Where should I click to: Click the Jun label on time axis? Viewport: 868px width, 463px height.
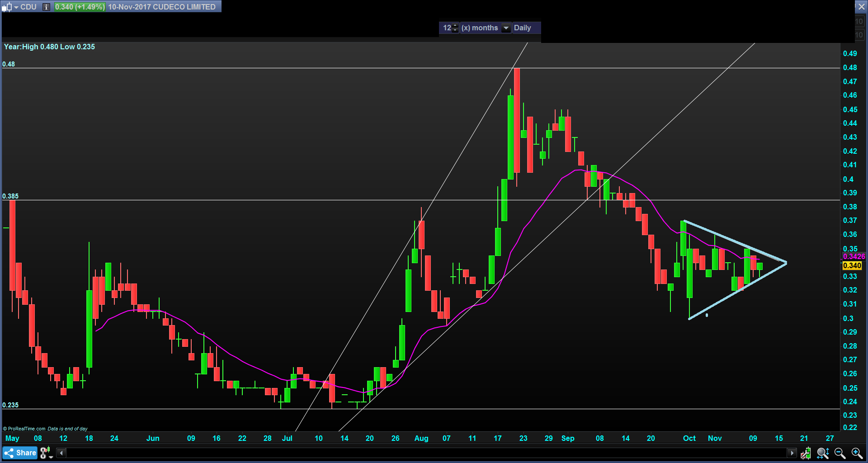tap(153, 438)
